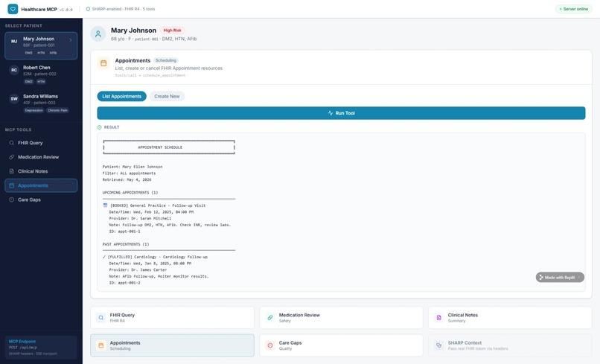Click the Scheduling tag next to Appointments title
Image resolution: width=600 pixels, height=364 pixels.
[166, 60]
